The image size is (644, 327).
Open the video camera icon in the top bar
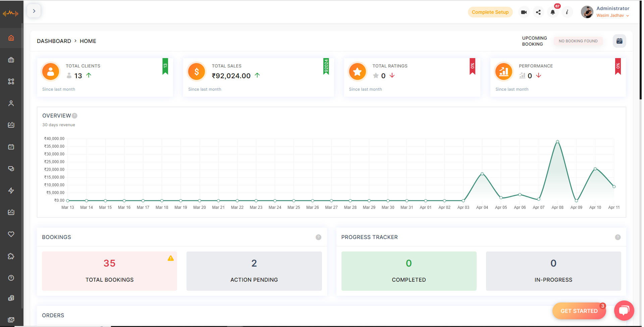tap(524, 12)
